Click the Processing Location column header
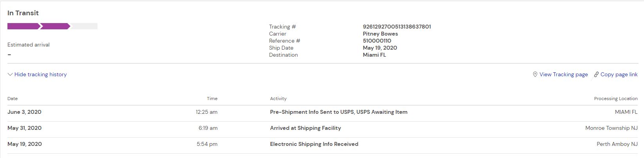Screen dimensions: 644x158 [x=615, y=99]
